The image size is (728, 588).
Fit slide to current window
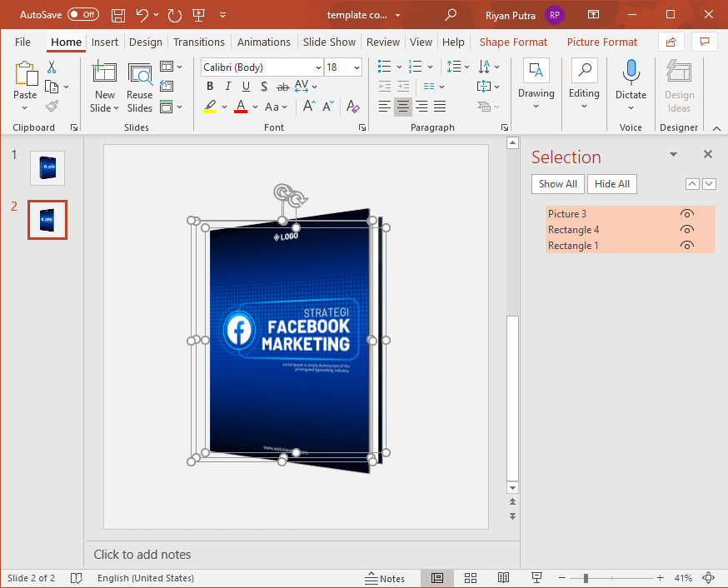click(709, 578)
